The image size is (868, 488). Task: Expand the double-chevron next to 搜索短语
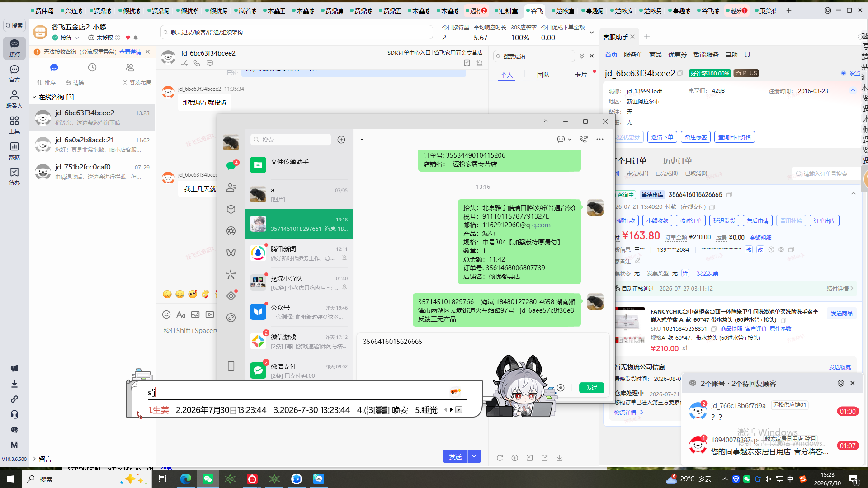(x=582, y=56)
